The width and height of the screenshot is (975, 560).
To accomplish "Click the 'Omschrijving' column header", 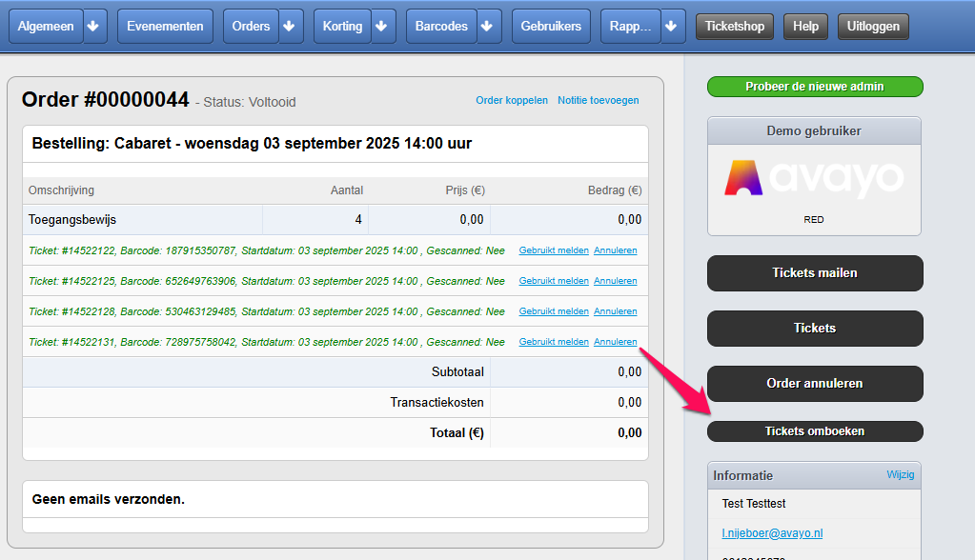I will 61,190.
